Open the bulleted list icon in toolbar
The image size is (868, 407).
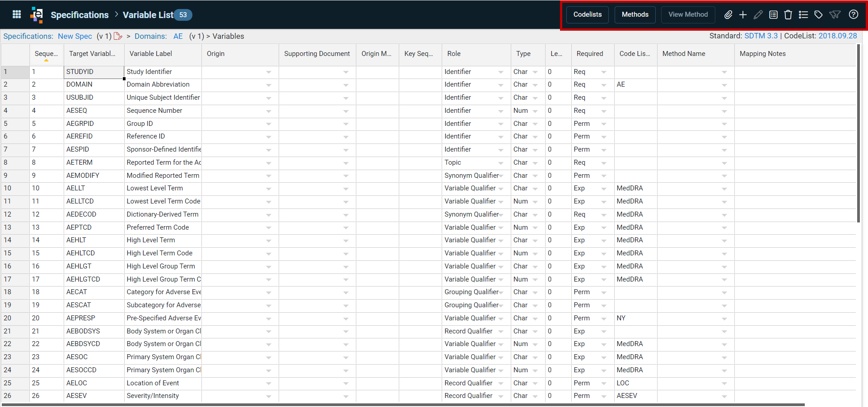[803, 15]
